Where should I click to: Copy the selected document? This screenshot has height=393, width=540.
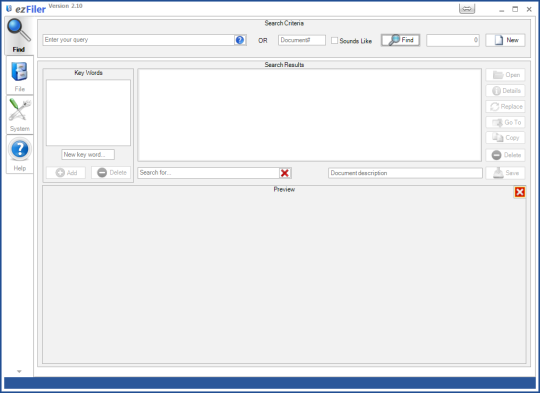coord(505,137)
